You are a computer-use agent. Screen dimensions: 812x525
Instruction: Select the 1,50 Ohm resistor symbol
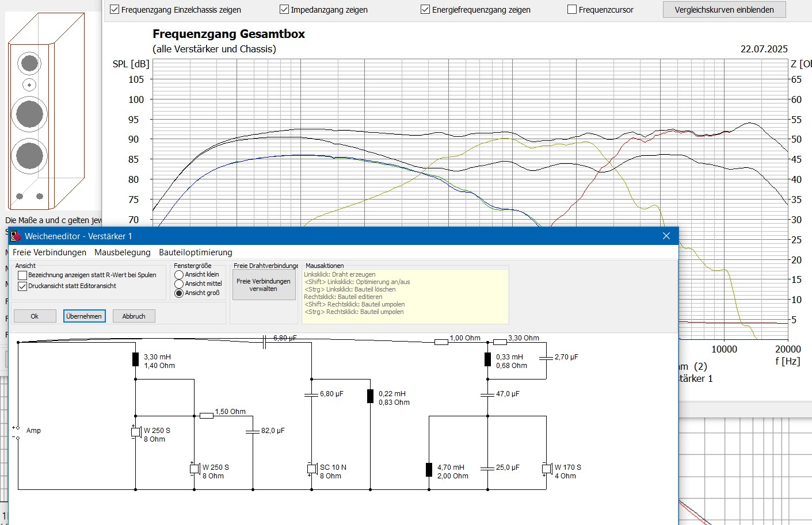(x=206, y=415)
